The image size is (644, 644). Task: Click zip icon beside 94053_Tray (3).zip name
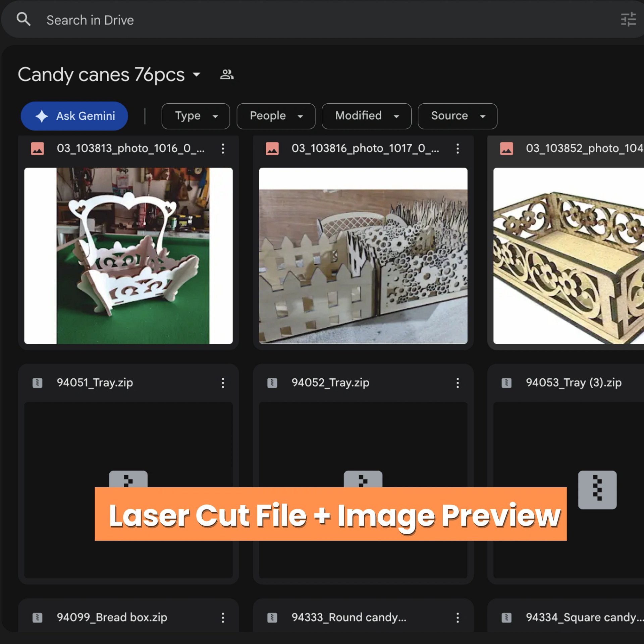click(506, 383)
